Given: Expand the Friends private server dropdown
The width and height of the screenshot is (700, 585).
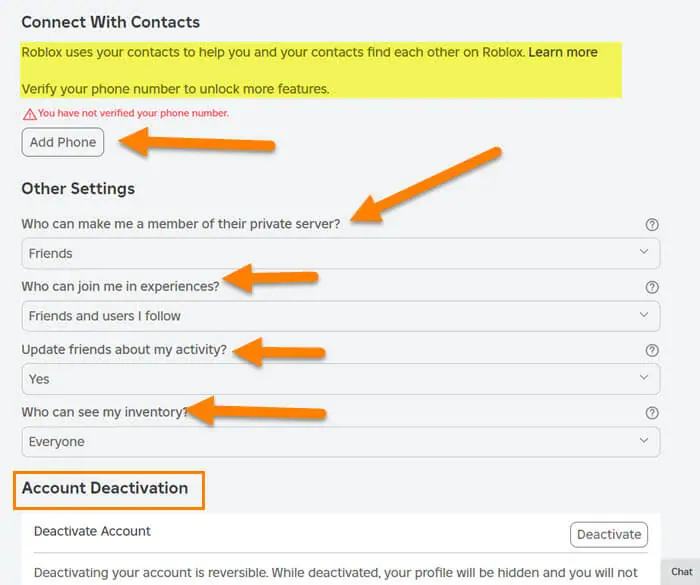Looking at the screenshot, I should [341, 253].
